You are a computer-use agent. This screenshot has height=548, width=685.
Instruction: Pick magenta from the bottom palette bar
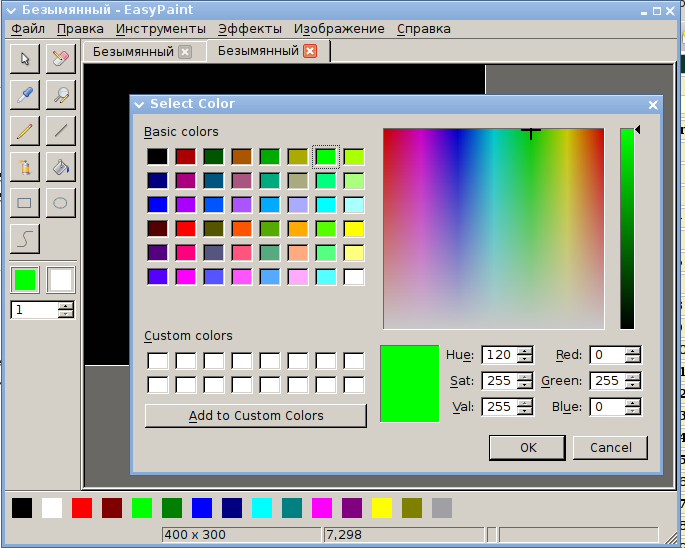point(322,508)
